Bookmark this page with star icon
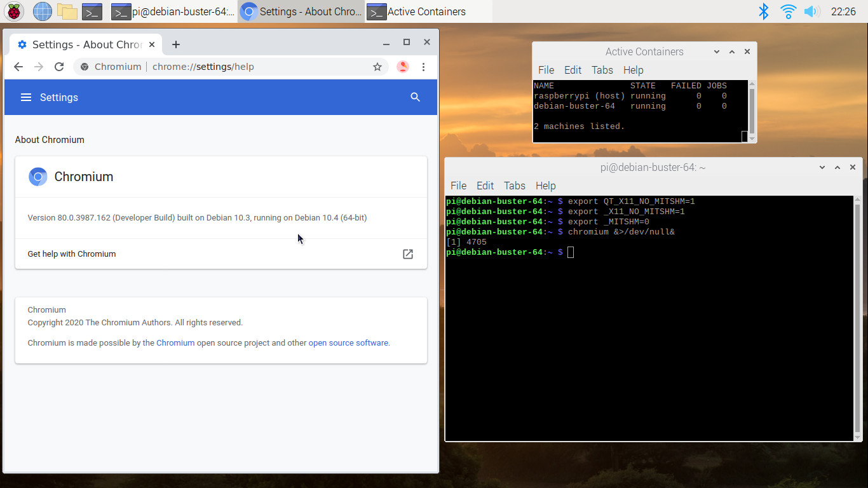 [377, 67]
